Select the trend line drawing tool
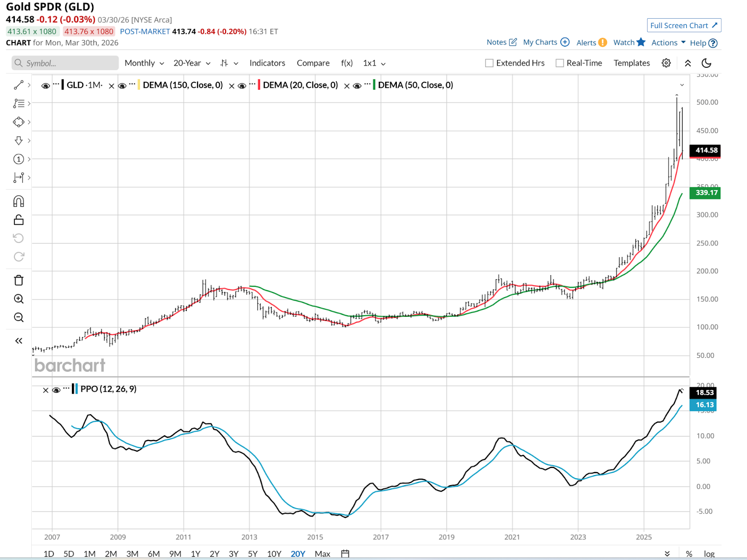The width and height of the screenshot is (747, 560). 19,85
